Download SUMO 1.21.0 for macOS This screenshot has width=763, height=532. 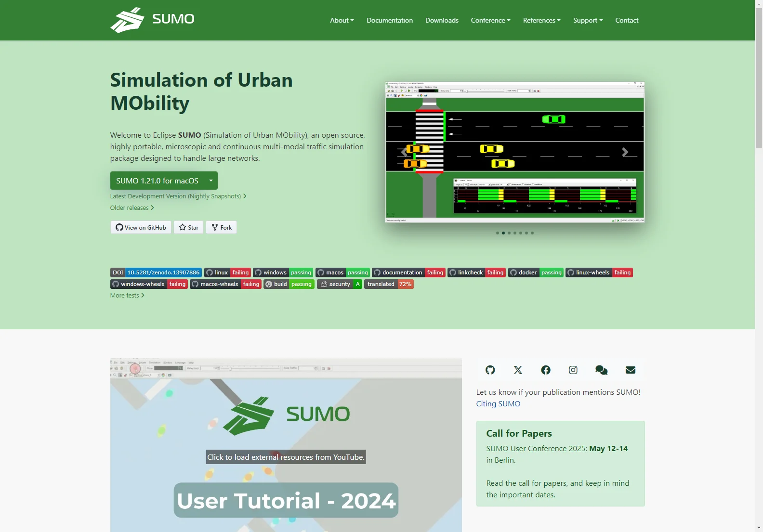(x=157, y=181)
